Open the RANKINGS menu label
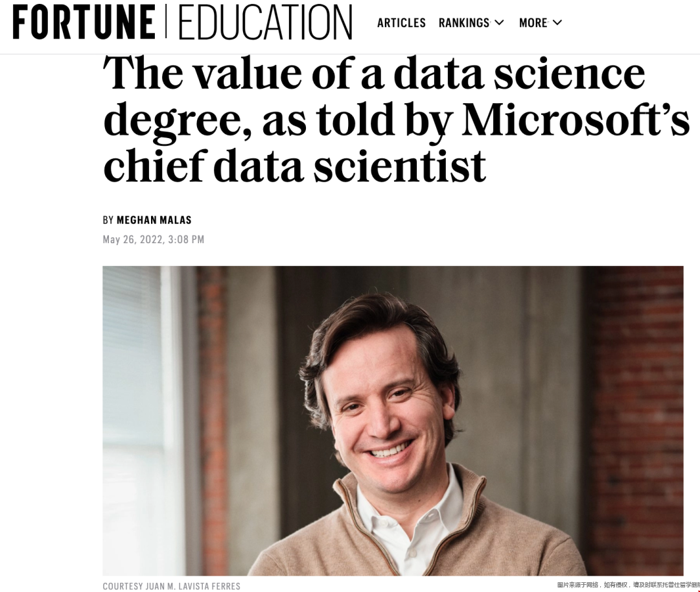This screenshot has height=592, width=700. pyautogui.click(x=464, y=23)
